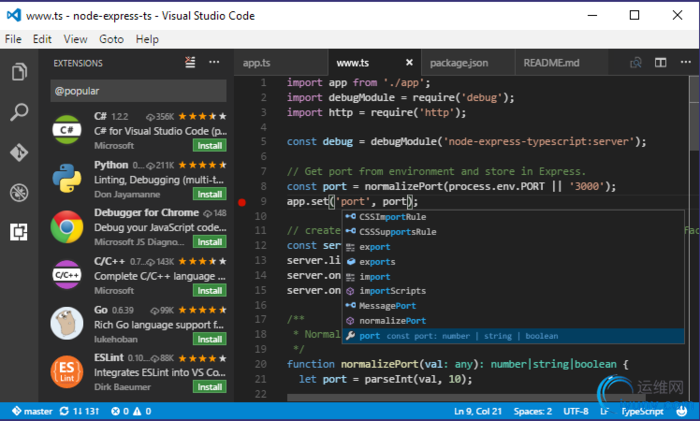
Task: Open the Search view in activity bar
Action: pyautogui.click(x=19, y=112)
